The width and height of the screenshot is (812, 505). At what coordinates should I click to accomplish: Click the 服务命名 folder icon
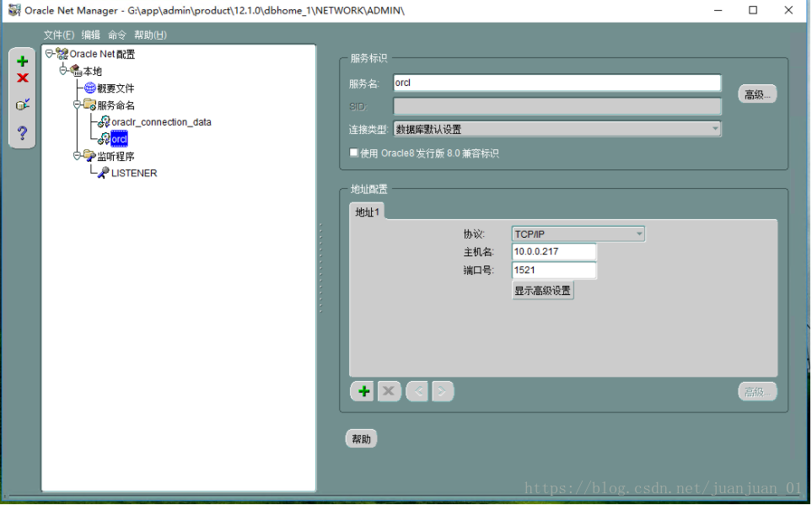(x=89, y=105)
